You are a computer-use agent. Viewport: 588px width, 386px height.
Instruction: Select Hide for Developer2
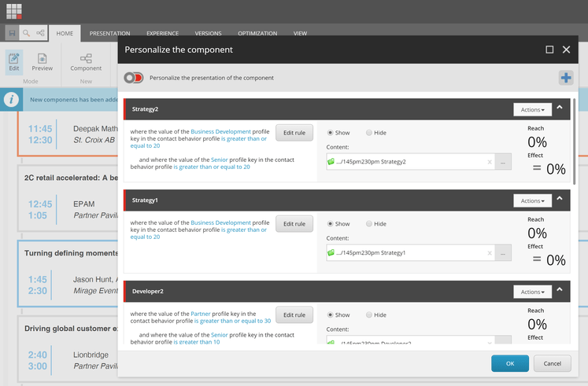tap(369, 315)
